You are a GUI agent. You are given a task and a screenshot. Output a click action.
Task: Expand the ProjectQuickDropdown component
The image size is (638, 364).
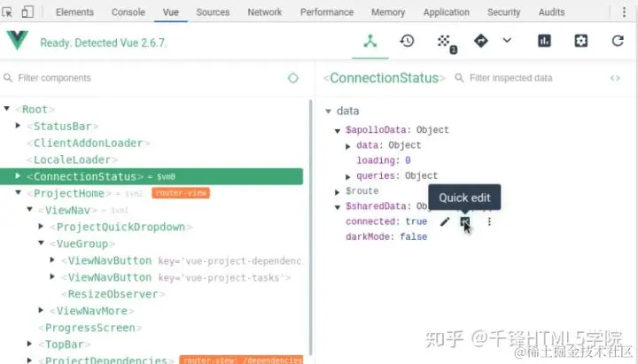[41, 226]
